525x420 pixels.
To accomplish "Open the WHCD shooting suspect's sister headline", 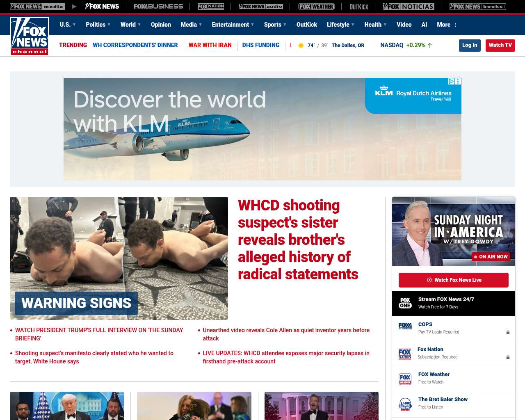I will tap(298, 240).
